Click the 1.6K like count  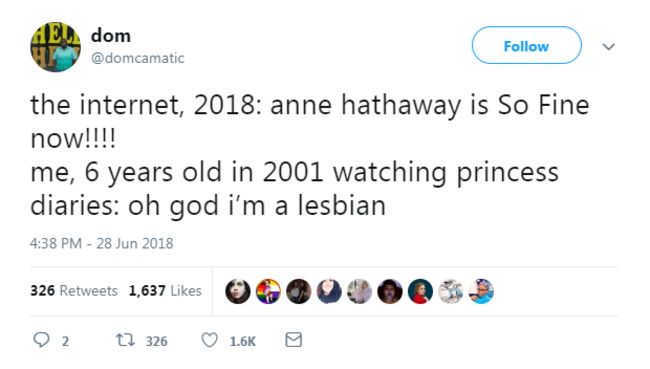[243, 341]
